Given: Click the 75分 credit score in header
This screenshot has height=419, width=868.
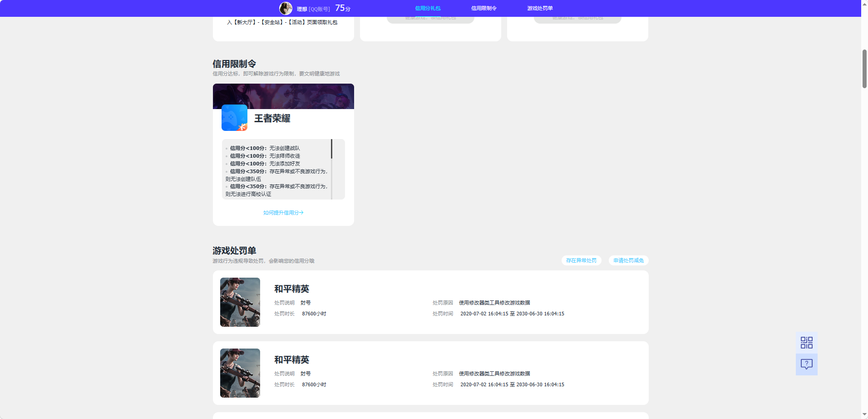Looking at the screenshot, I should (343, 8).
